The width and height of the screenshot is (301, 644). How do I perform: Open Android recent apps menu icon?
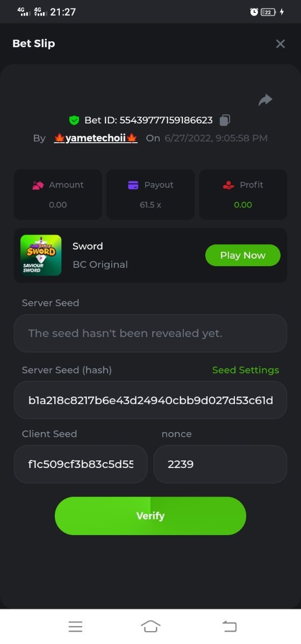point(75,626)
